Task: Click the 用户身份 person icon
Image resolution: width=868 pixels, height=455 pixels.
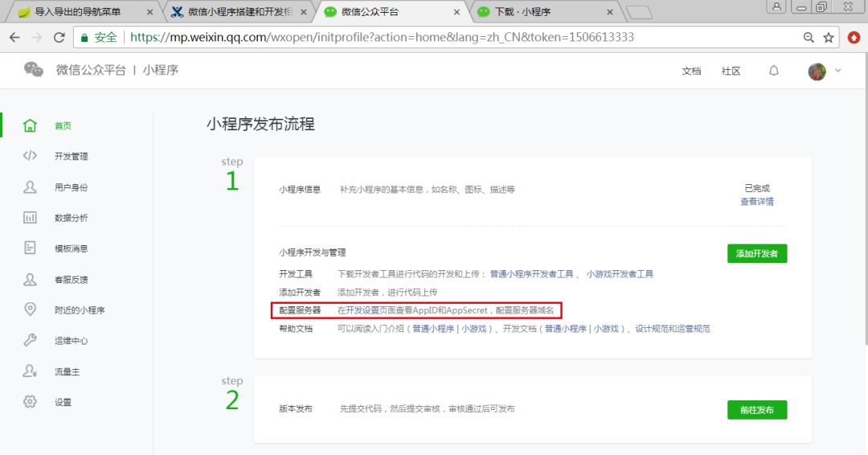Action: tap(30, 187)
